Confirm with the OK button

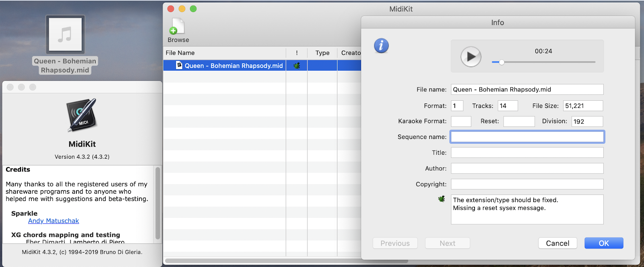pyautogui.click(x=604, y=243)
